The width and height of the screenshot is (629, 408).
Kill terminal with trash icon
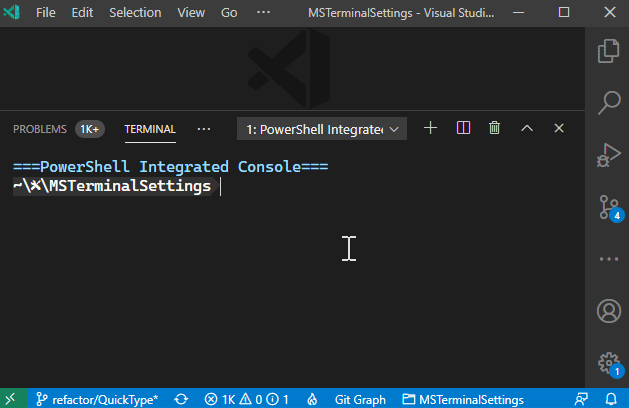point(494,128)
